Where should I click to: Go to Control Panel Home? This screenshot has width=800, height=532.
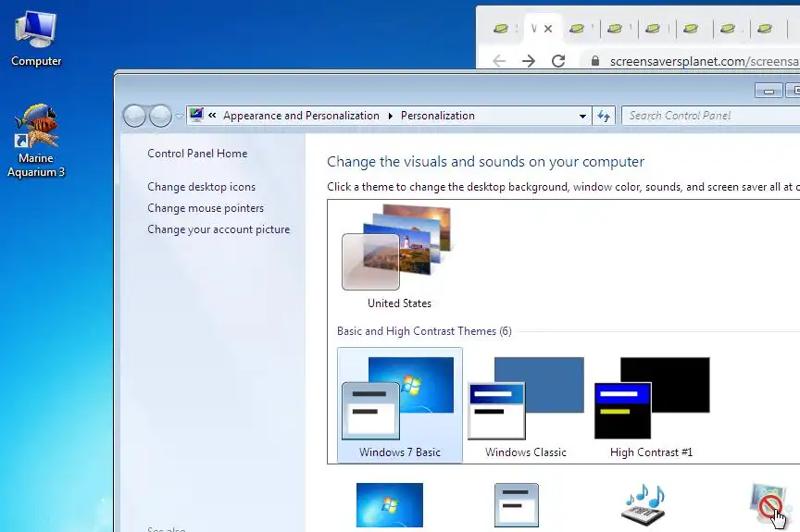coord(197,154)
